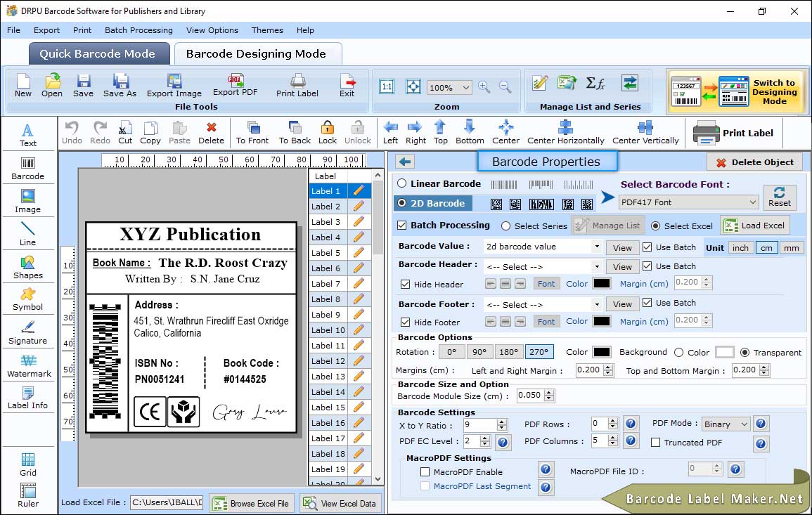Toggle the Grid display
The height and width of the screenshot is (515, 812).
(28, 464)
